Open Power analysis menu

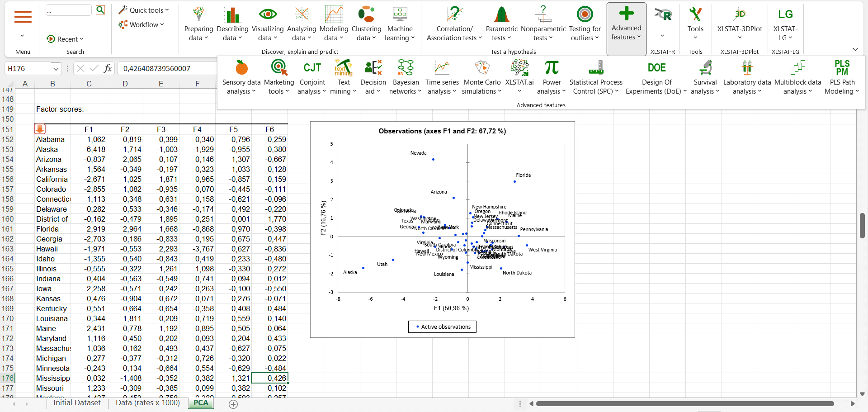click(x=552, y=77)
